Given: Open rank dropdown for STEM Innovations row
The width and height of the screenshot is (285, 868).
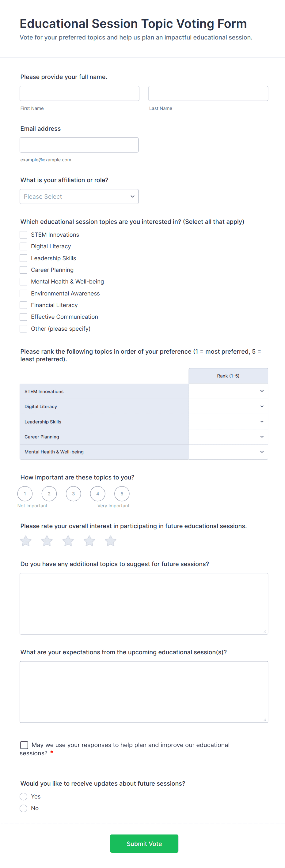Looking at the screenshot, I should (228, 391).
